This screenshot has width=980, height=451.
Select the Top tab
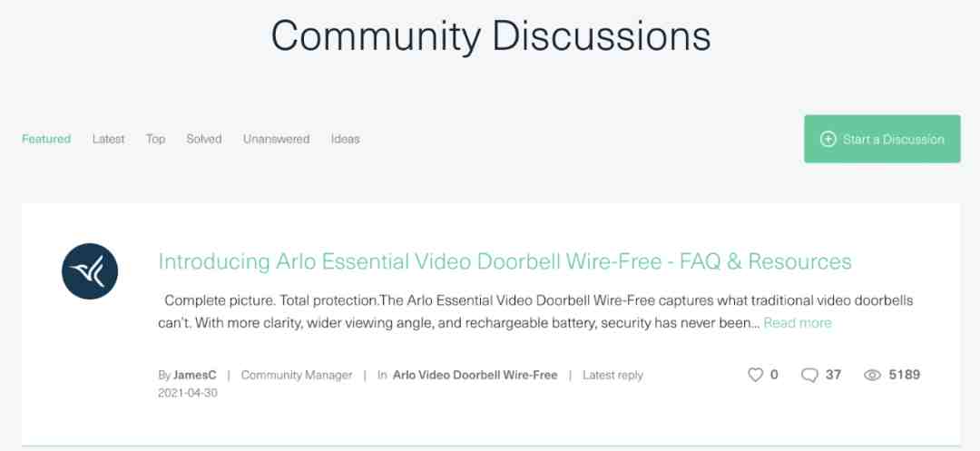point(156,139)
